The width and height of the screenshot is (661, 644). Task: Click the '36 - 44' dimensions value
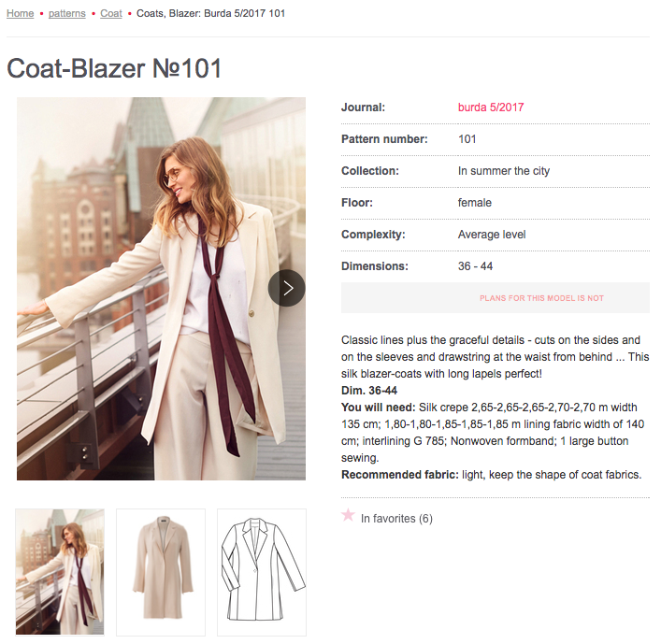point(475,266)
